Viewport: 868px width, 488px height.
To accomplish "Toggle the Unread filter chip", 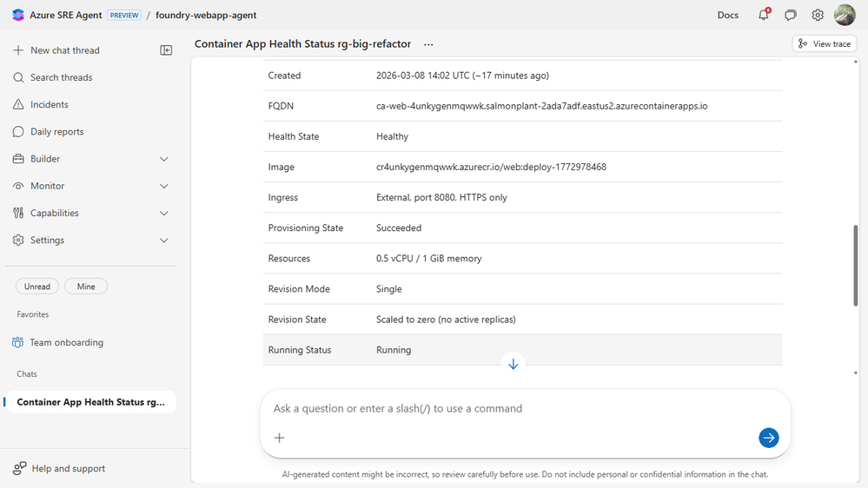I will tap(37, 287).
